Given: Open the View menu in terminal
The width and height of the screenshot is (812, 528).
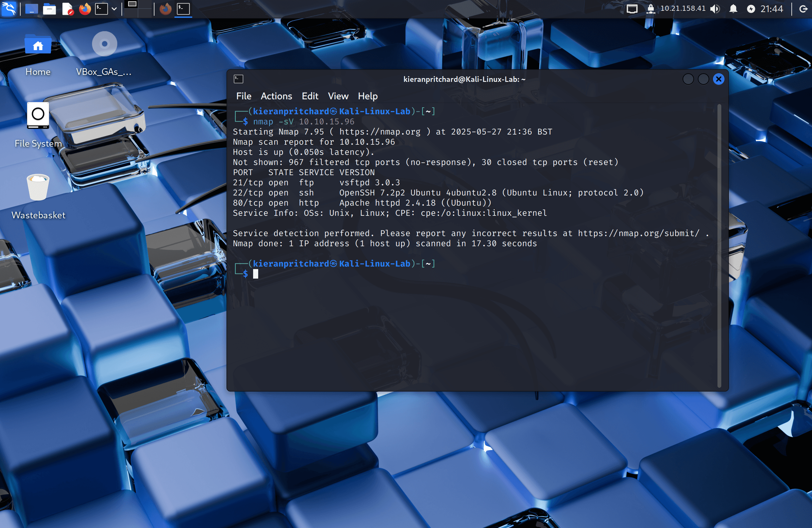Looking at the screenshot, I should 338,96.
